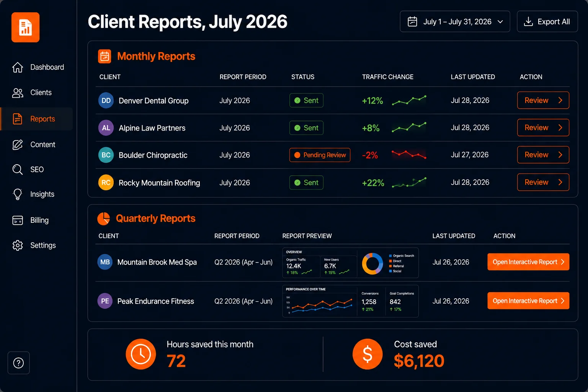
Task: Click the Content edit pencil icon
Action: [18, 145]
